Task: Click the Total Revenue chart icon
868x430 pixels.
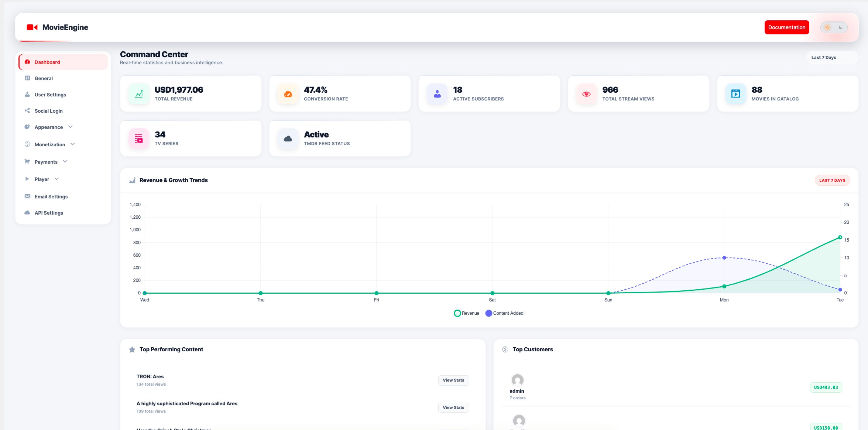Action: click(x=139, y=94)
